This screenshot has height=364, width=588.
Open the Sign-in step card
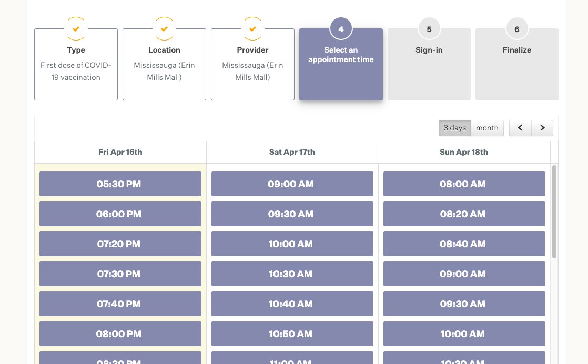(x=429, y=65)
